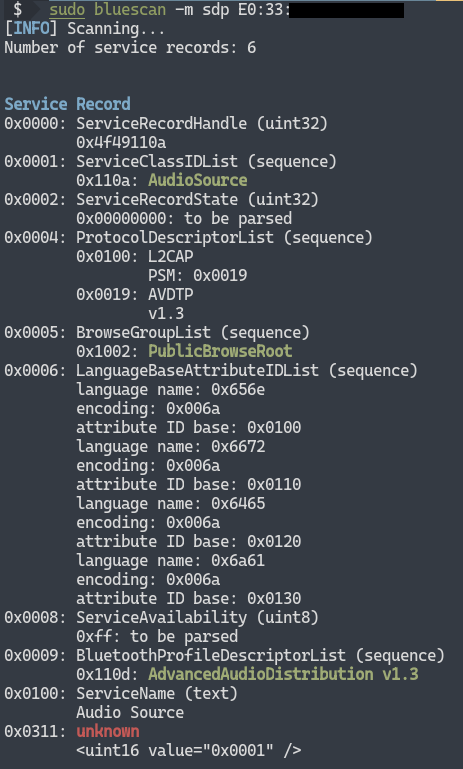The image size is (463, 769).
Task: Click the uint16 value 0x0001 line
Action: [189, 750]
